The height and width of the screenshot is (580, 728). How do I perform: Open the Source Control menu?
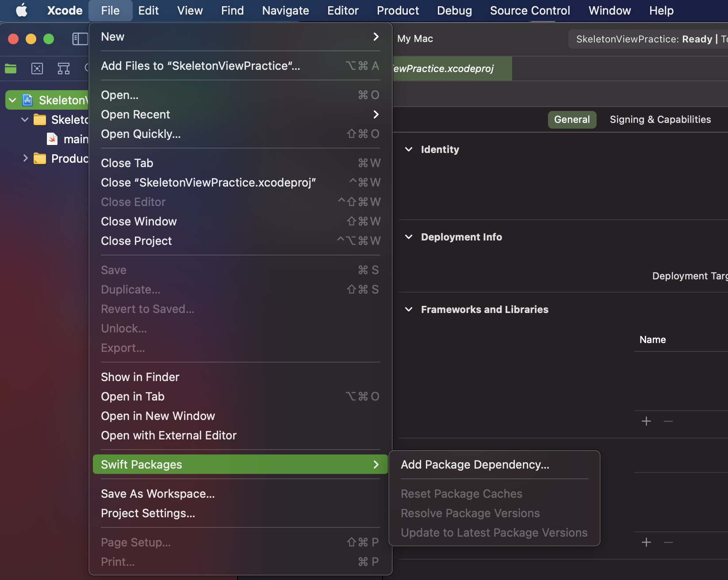pyautogui.click(x=530, y=10)
